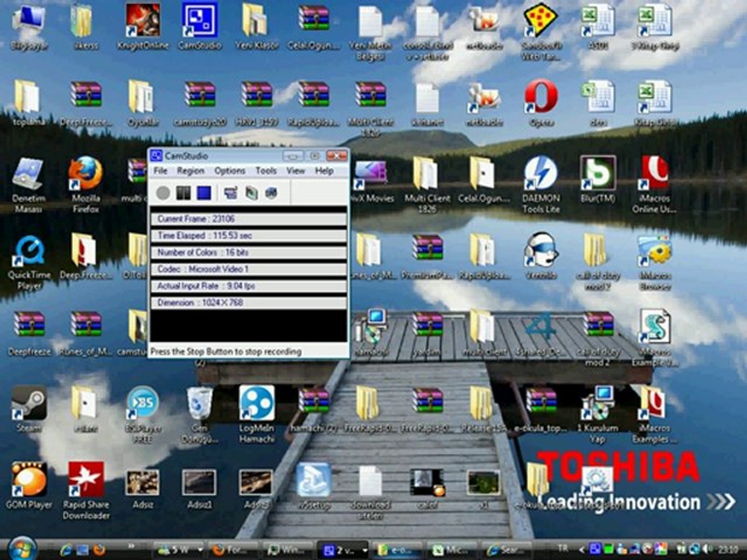Open the Help menu in CamStudio
747x560 pixels.
tap(324, 171)
